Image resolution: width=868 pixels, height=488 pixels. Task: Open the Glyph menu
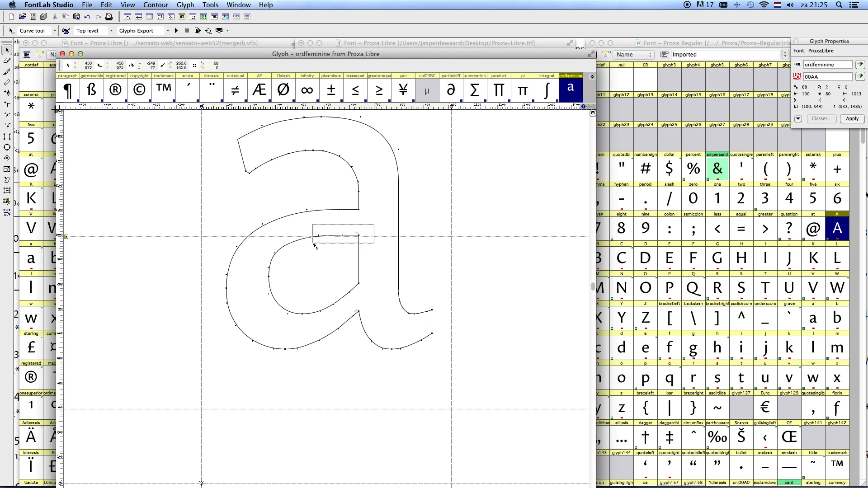(x=185, y=5)
